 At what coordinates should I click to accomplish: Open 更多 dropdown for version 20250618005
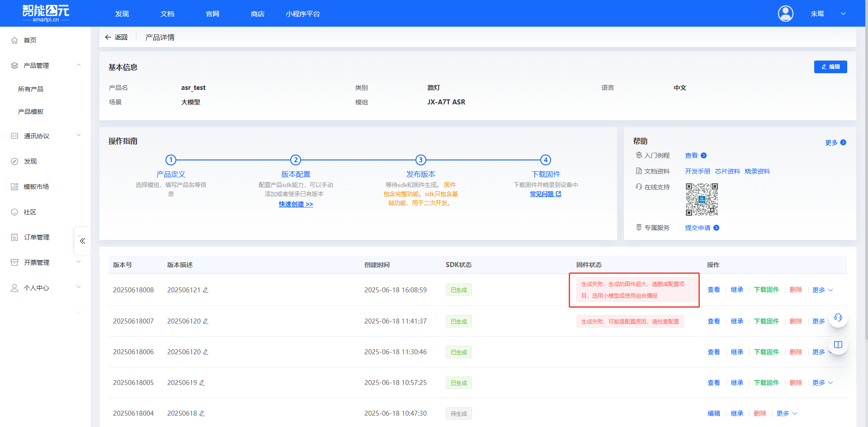(822, 383)
